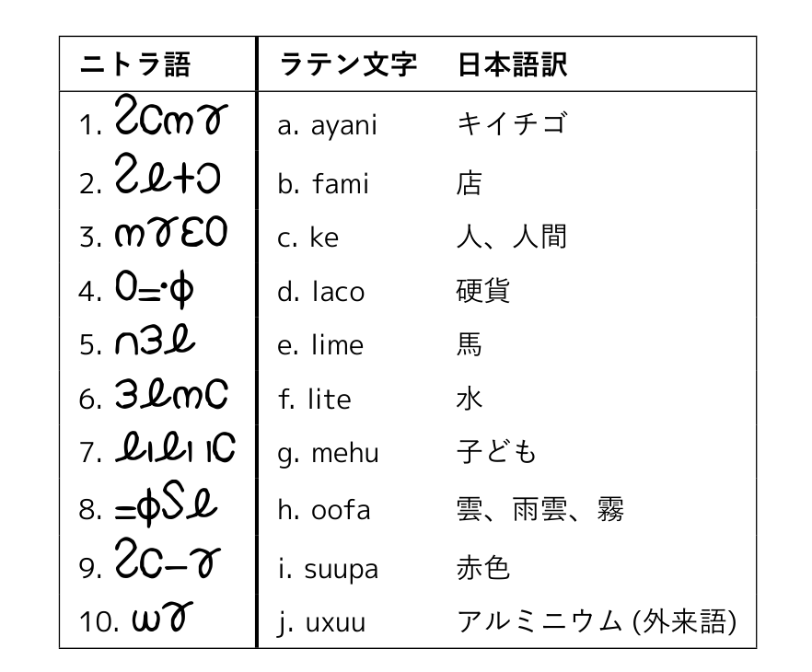Image resolution: width=812 pixels, height=672 pixels.
Task: Select the Latin entry "e. lime"
Action: [x=319, y=345]
